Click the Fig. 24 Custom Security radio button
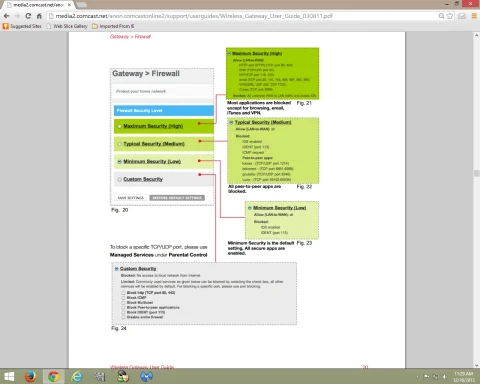The image size is (480, 384). click(117, 269)
